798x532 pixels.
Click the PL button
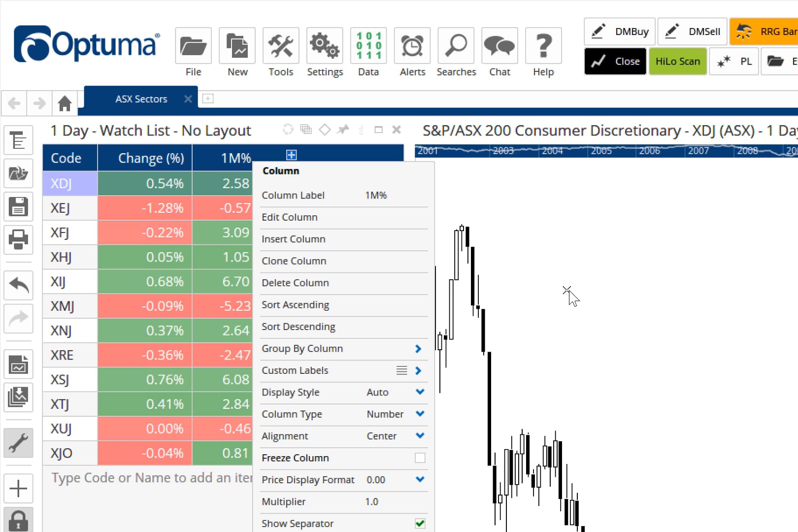pyautogui.click(x=734, y=62)
